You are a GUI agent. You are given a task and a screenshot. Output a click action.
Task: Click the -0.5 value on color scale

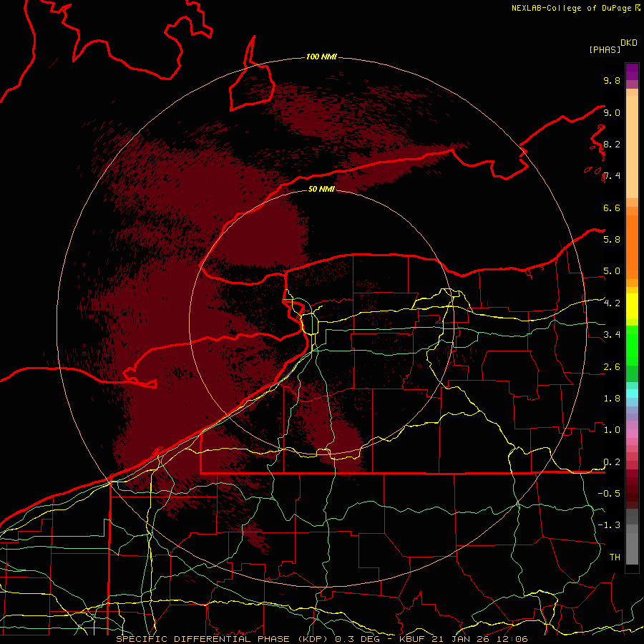click(x=609, y=493)
